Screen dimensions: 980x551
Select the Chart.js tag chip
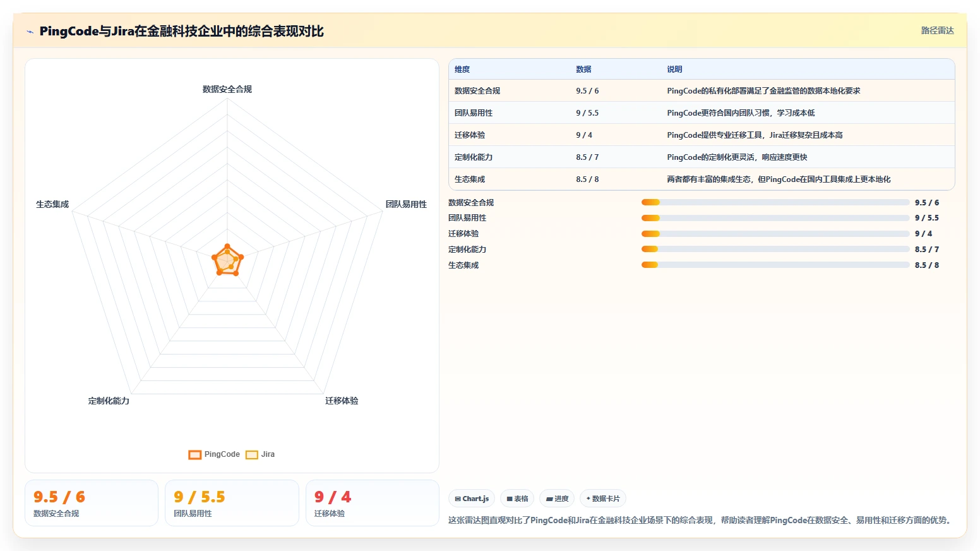coord(472,499)
